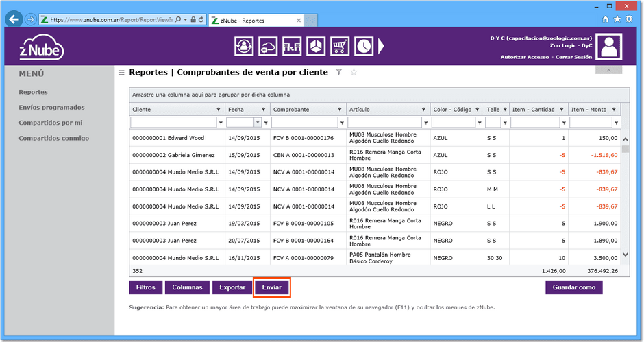The image size is (644, 343).
Task: Collapse the header with the up chevron
Action: click(608, 71)
